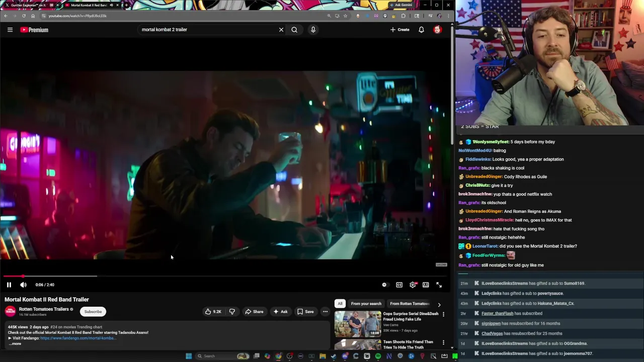Screen dimensions: 644x362
Task: Seek along the video progress bar
Action: click(x=225, y=276)
